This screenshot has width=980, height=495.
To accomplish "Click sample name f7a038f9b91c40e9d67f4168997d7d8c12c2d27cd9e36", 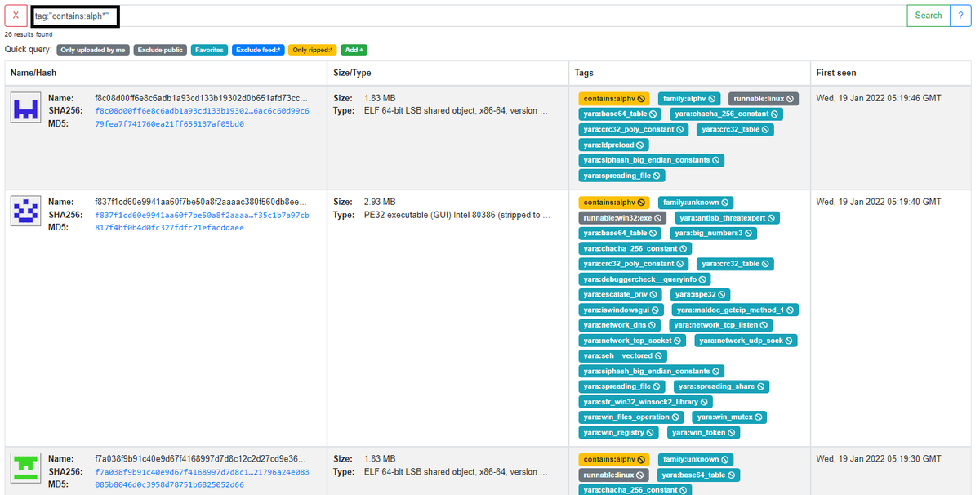I will 202,459.
